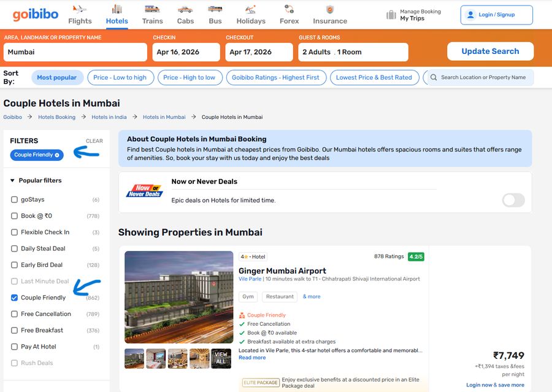Open the Checkout date picker
The height and width of the screenshot is (392, 552).
[x=259, y=52]
